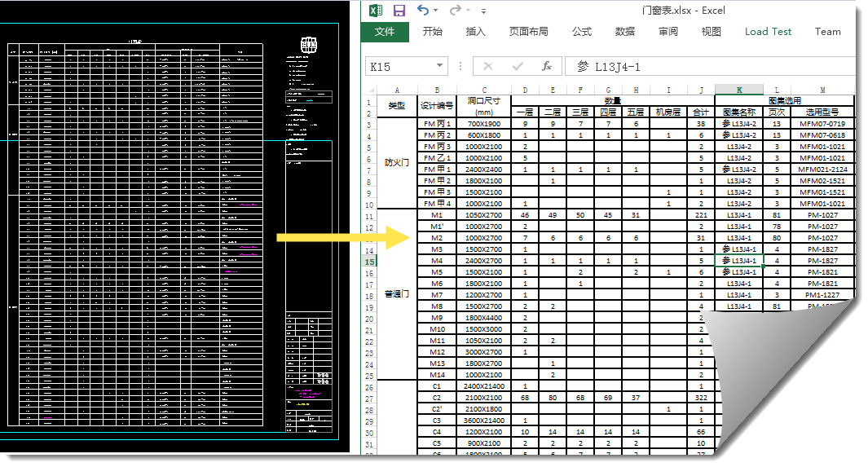Viewport: 868px width, 467px height.
Task: Open the 文件 (File) tab
Action: point(385,32)
